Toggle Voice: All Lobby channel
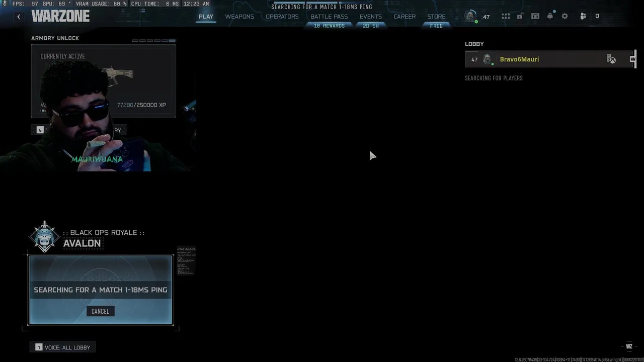The width and height of the screenshot is (644, 362). (x=63, y=347)
